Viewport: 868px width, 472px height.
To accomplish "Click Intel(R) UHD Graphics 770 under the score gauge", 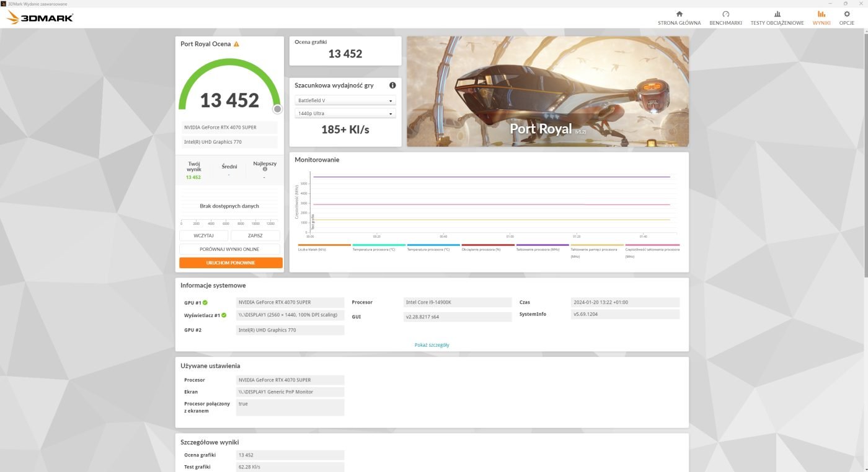I will tap(229, 142).
